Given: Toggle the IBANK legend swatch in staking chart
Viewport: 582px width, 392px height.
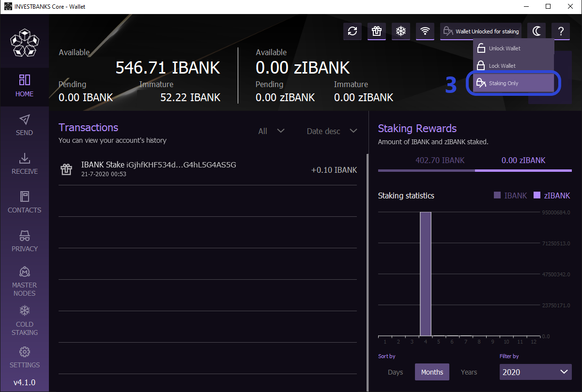Looking at the screenshot, I should click(497, 196).
